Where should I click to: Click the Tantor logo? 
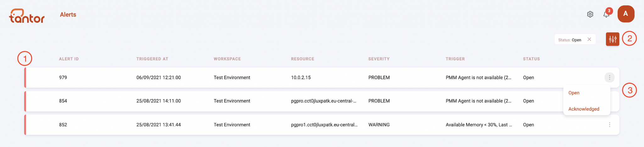tap(27, 16)
